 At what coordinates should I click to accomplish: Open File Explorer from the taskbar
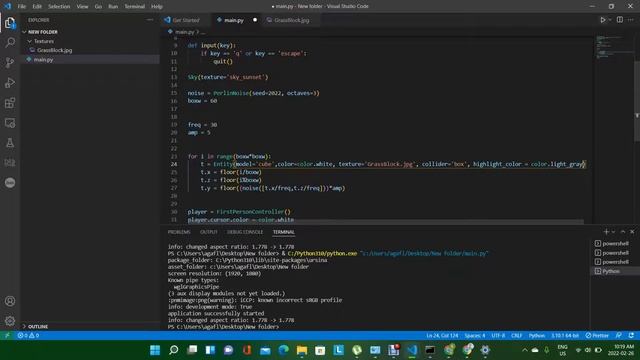point(302,350)
